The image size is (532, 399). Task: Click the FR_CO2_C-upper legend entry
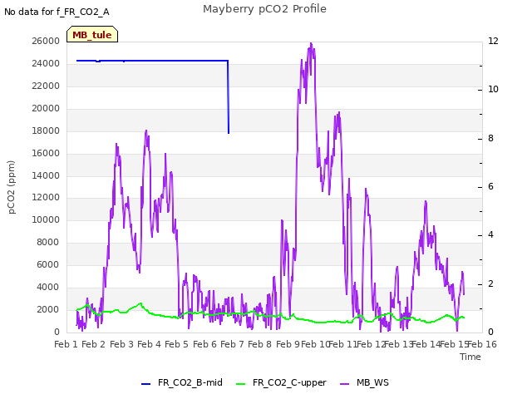pyautogui.click(x=281, y=383)
